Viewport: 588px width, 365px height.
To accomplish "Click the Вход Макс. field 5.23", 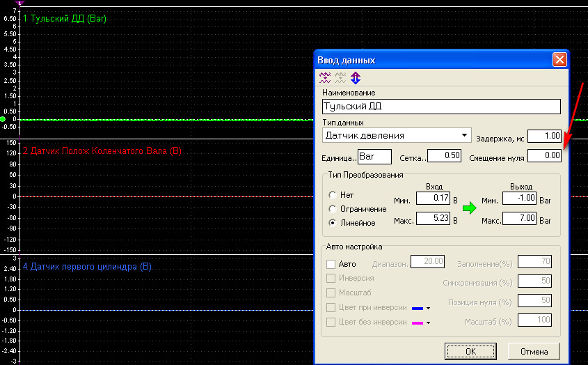I will point(433,218).
